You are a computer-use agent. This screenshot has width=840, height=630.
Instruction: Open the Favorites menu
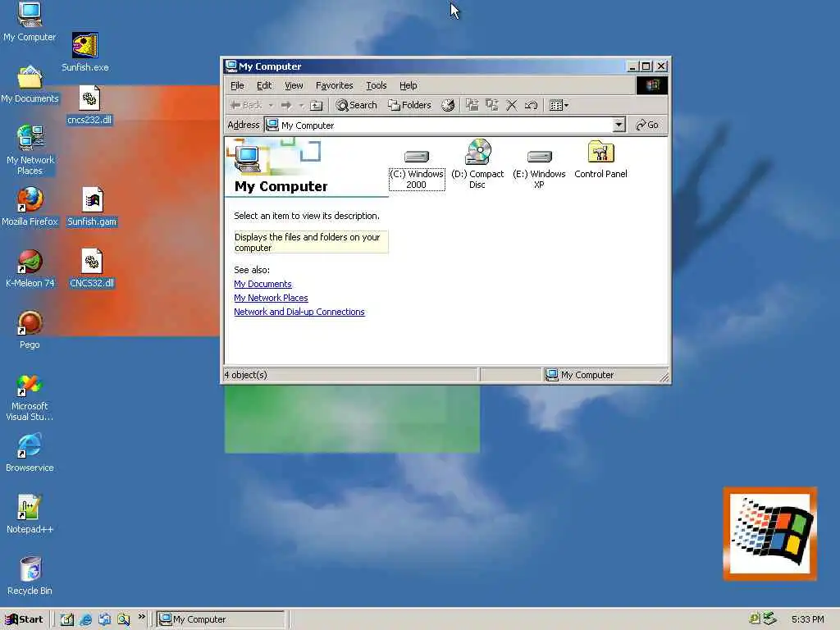[x=335, y=85]
